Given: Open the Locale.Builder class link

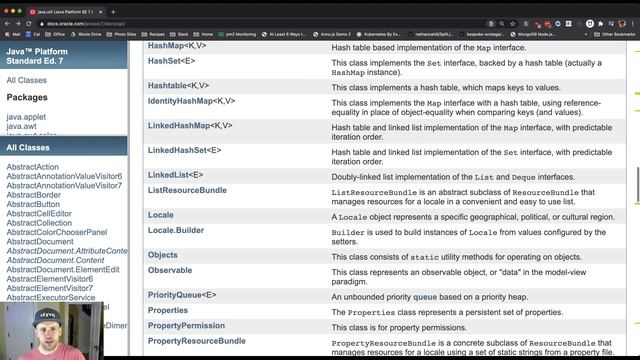Looking at the screenshot, I should click(176, 230).
